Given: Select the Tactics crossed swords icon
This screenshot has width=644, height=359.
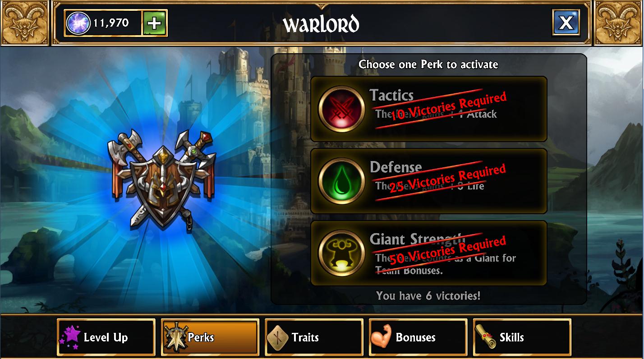Looking at the screenshot, I should click(341, 109).
